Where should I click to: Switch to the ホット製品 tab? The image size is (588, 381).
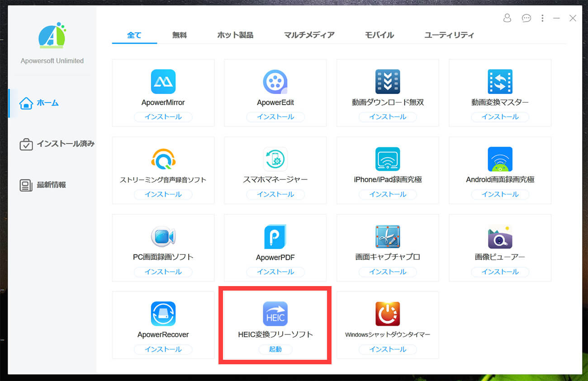click(235, 35)
